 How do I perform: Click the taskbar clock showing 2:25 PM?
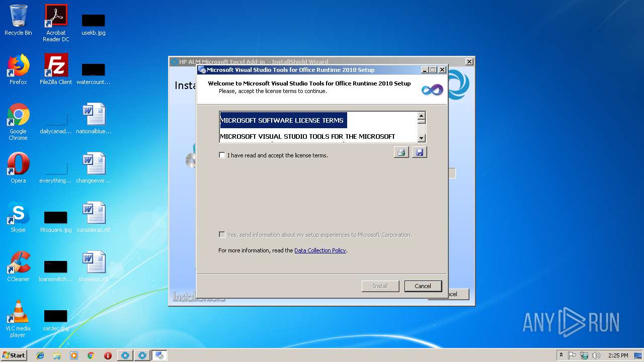click(618, 355)
